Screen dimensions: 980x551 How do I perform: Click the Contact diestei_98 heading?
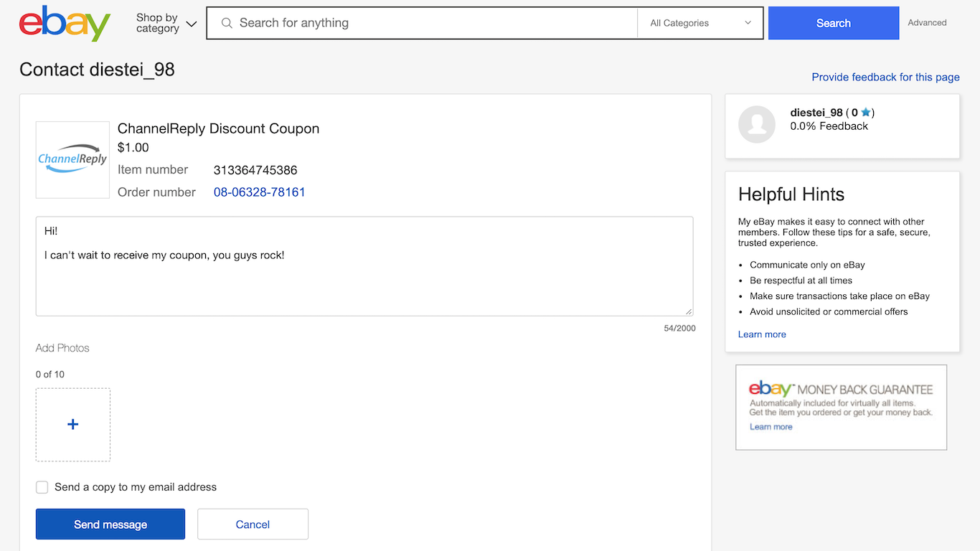click(x=97, y=70)
